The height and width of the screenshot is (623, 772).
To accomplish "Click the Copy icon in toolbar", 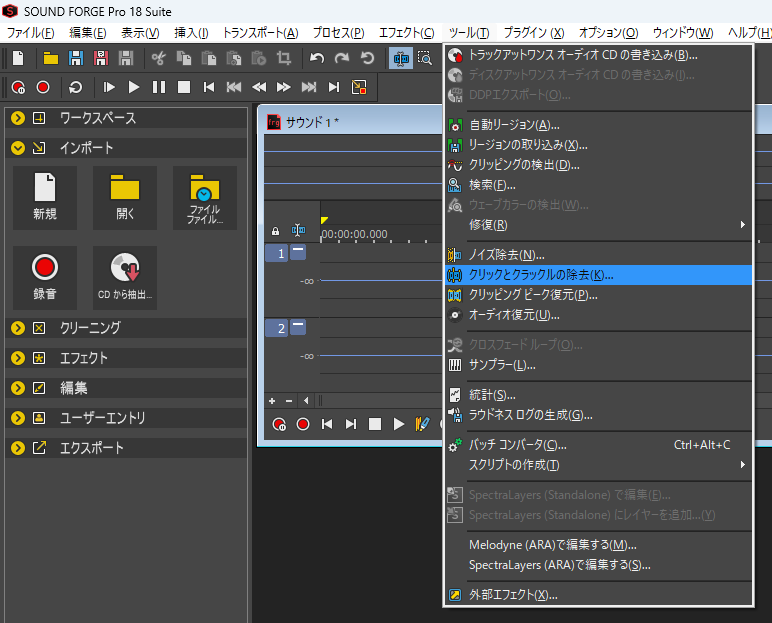I will coord(184,58).
